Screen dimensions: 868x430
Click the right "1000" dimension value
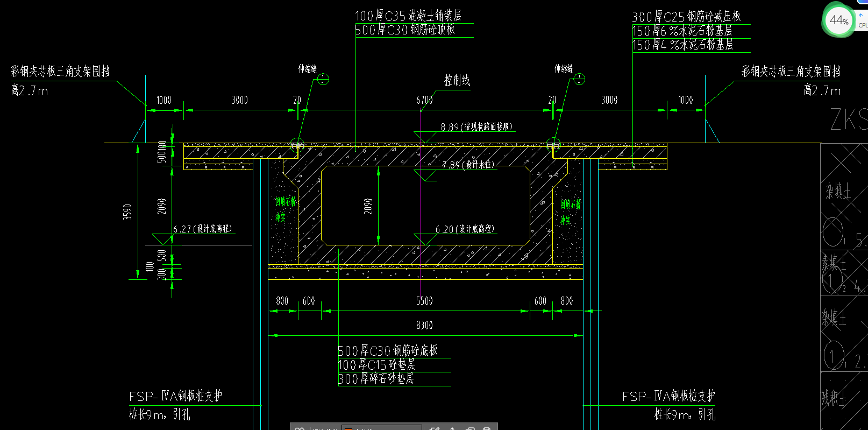[x=686, y=100]
